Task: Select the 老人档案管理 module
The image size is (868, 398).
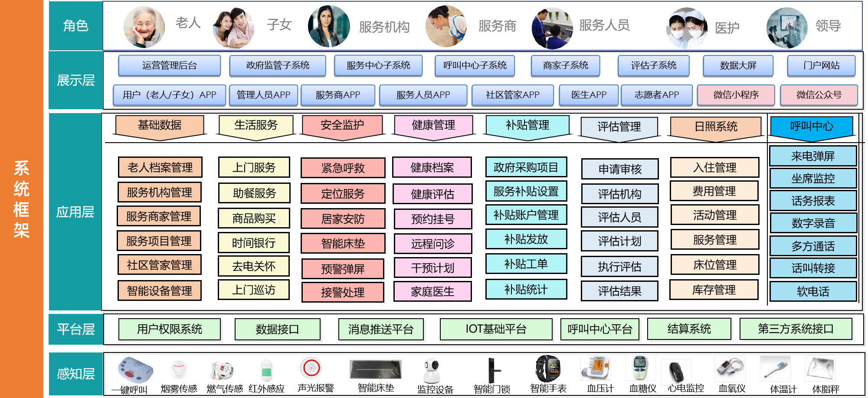Action: point(160,167)
